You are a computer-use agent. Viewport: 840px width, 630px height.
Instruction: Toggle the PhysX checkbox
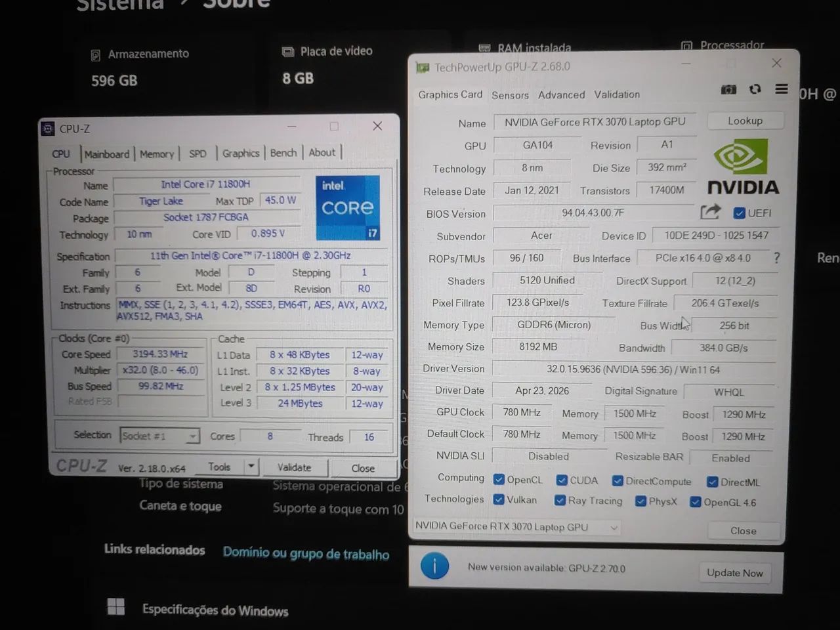[640, 501]
